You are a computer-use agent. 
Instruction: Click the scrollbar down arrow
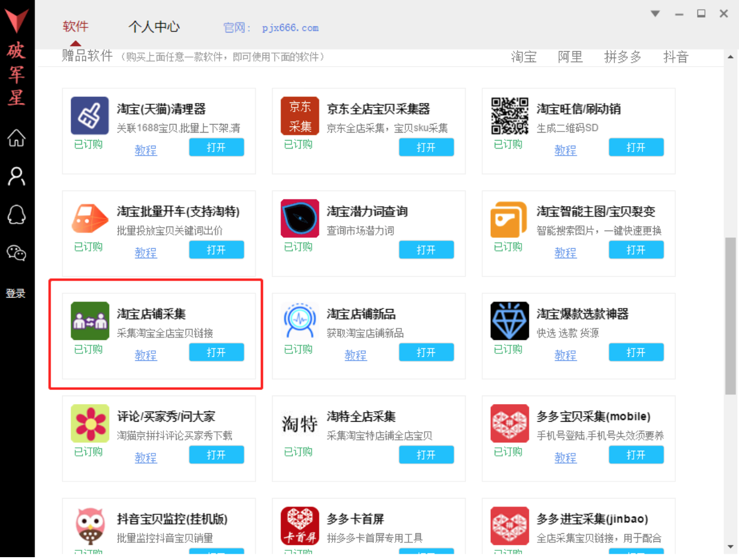[x=730, y=547]
